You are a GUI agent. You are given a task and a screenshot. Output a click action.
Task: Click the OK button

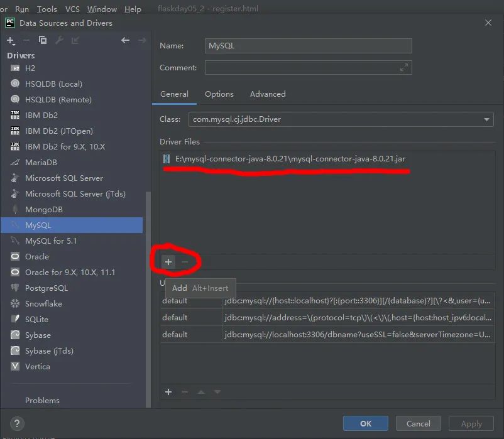366,423
